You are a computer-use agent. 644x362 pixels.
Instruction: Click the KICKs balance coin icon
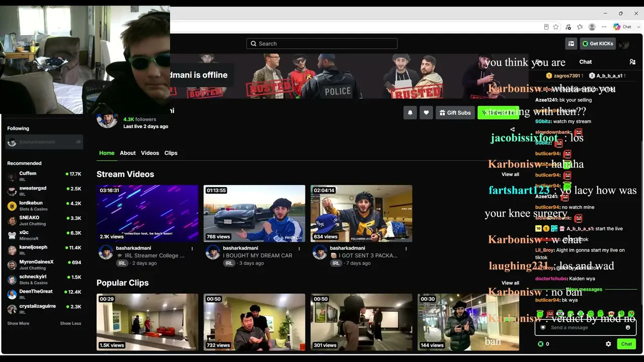coord(540,344)
